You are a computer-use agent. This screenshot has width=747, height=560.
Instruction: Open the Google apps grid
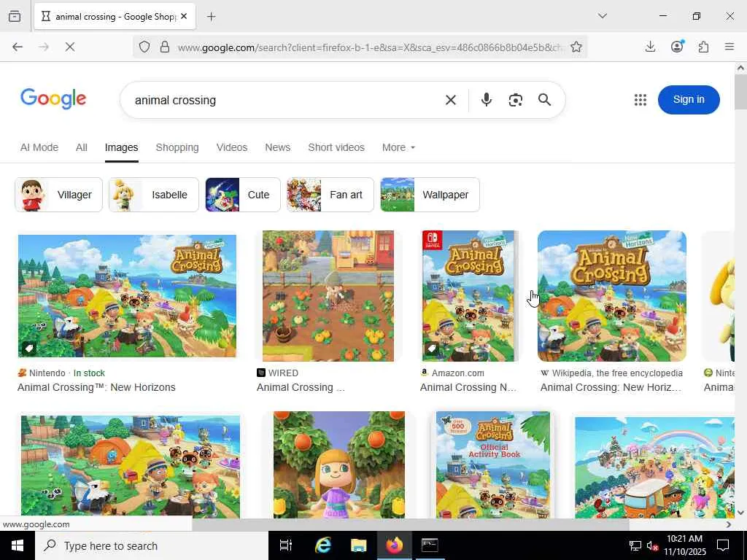(640, 100)
